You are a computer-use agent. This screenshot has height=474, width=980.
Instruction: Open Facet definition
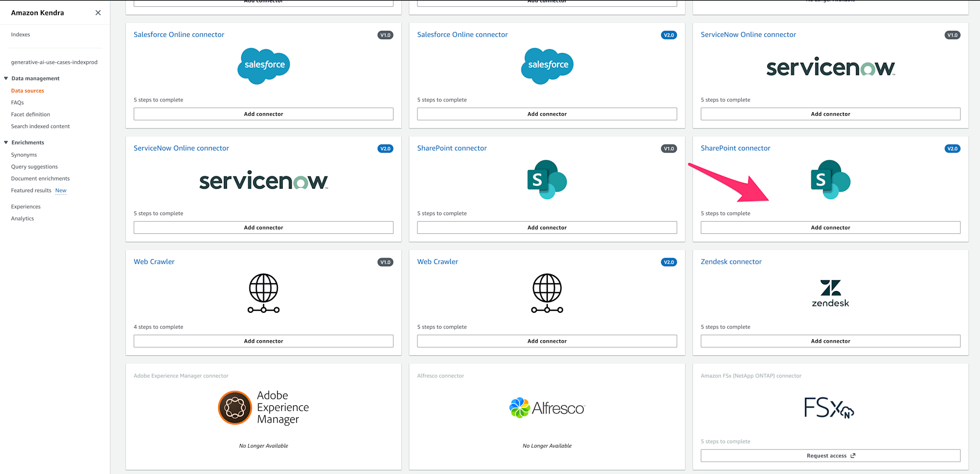[30, 114]
